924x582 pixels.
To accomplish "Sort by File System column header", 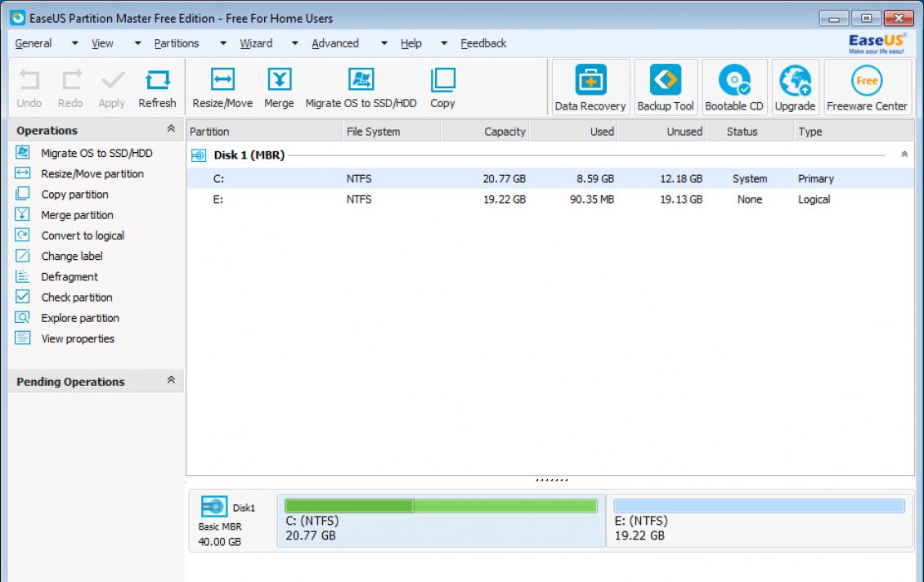I will 392,132.
